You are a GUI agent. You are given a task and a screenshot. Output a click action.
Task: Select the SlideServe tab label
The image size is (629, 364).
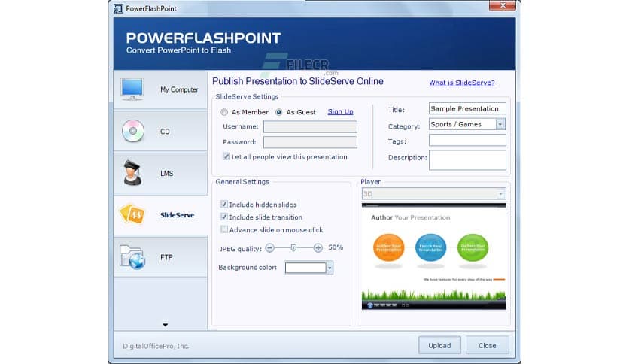point(178,215)
